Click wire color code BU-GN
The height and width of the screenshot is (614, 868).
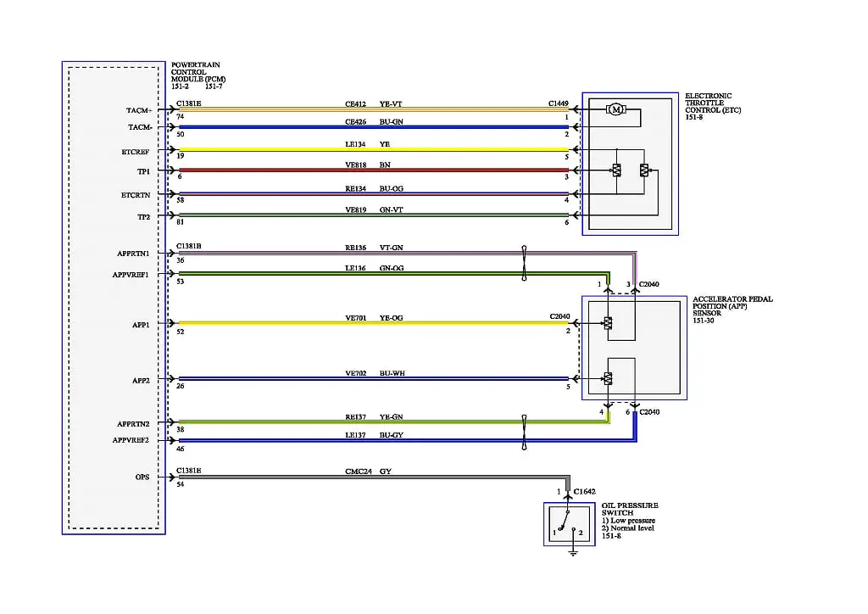pyautogui.click(x=392, y=122)
